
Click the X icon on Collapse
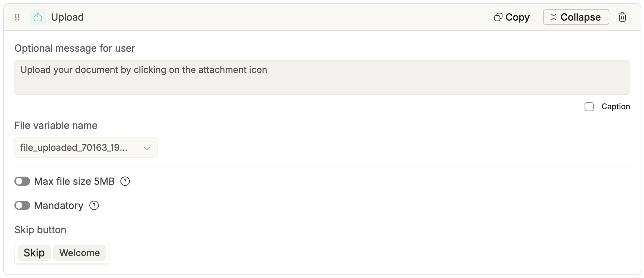coord(553,17)
